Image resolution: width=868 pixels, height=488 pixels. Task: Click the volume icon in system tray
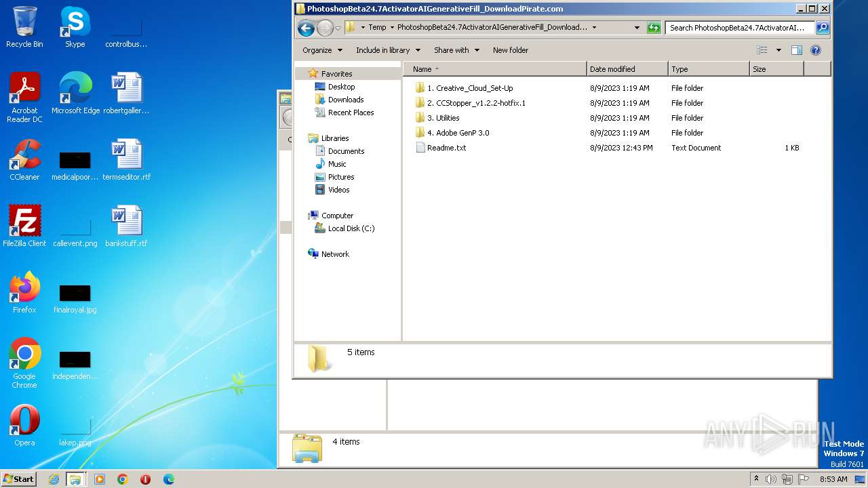(x=771, y=479)
